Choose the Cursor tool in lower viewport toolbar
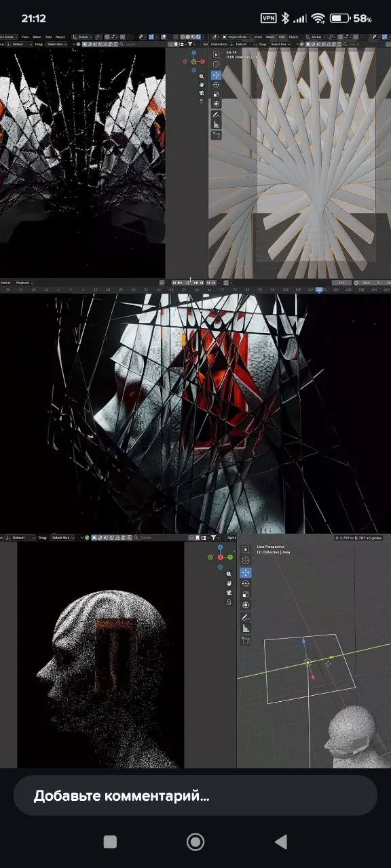The image size is (391, 868). click(246, 561)
